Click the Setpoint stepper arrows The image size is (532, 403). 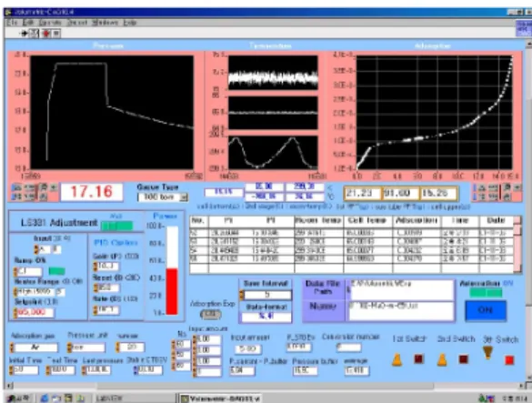(15, 313)
